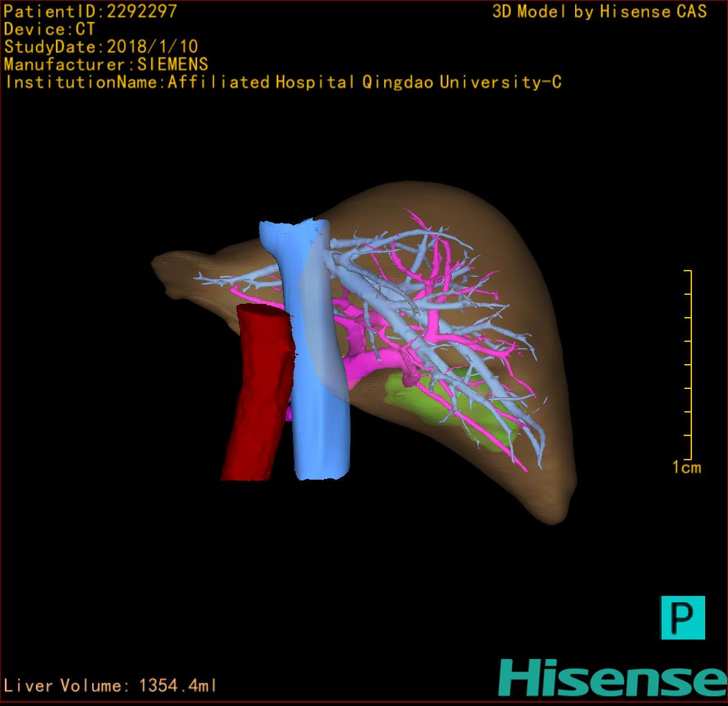
Task: Click the cyan P orientation marker
Action: coord(682,617)
